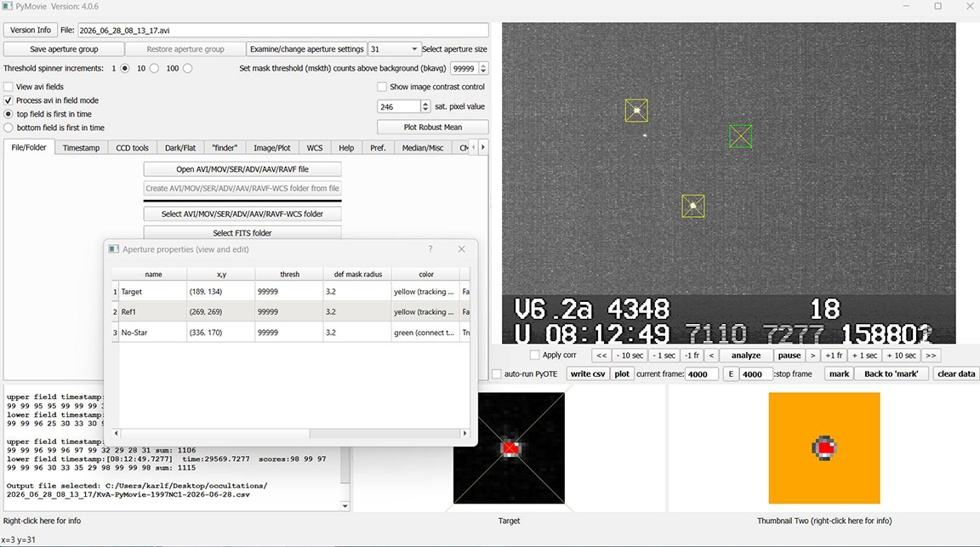The image size is (980, 547).
Task: Adjust the mask threshold spinner arrows
Action: tap(484, 69)
